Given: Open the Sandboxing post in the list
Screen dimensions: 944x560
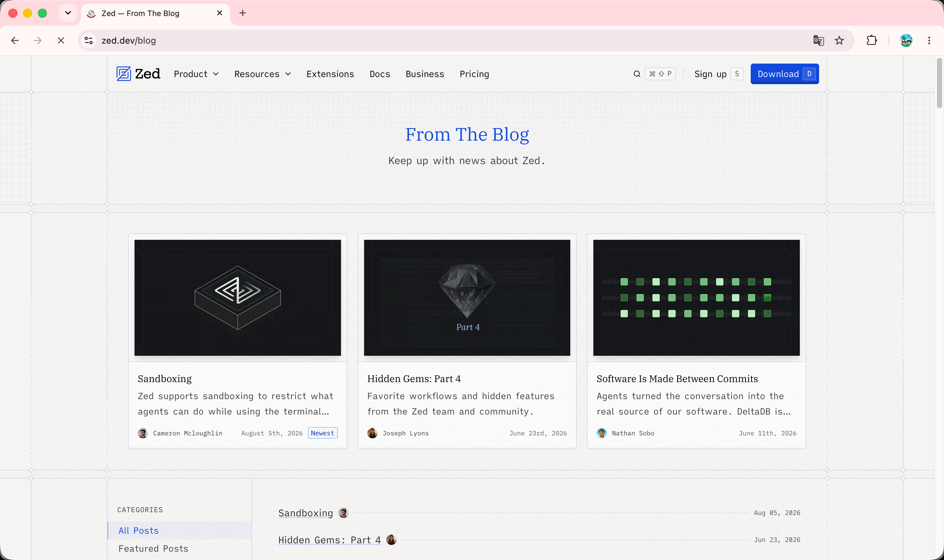Looking at the screenshot, I should 306,513.
